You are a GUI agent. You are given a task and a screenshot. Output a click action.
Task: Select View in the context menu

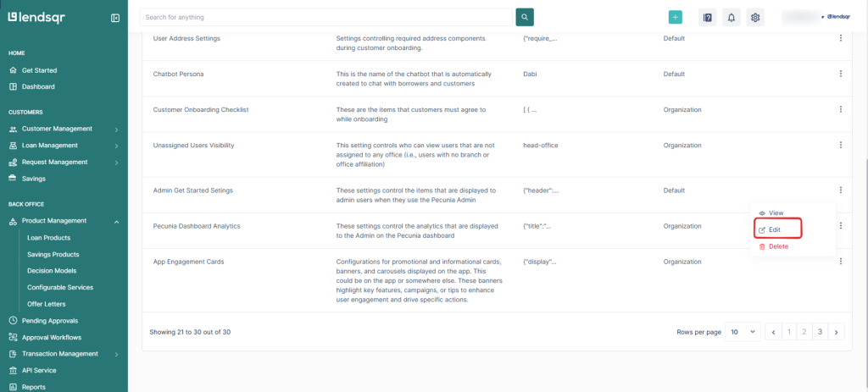point(775,213)
